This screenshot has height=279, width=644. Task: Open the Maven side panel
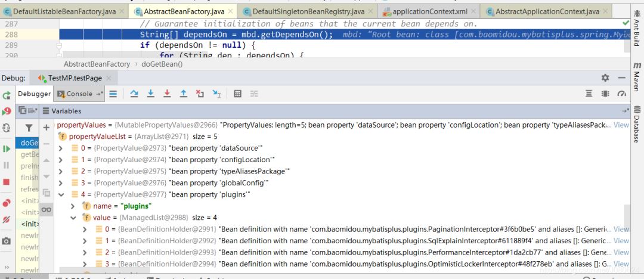pyautogui.click(x=637, y=77)
